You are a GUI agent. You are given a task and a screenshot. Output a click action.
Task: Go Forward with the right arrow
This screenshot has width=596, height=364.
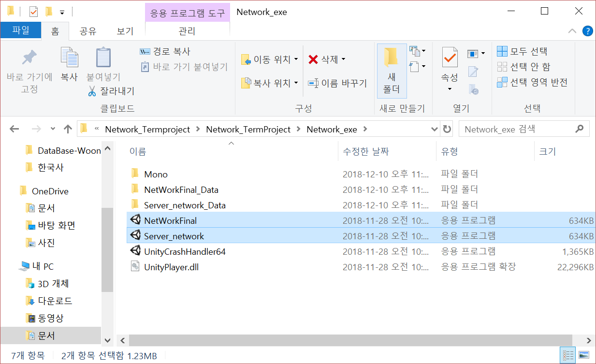tap(36, 129)
